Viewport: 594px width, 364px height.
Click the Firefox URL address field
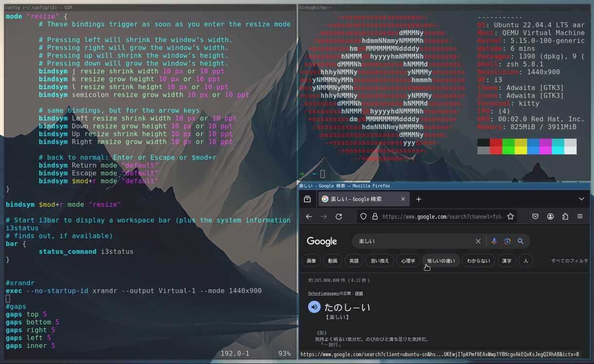442,217
